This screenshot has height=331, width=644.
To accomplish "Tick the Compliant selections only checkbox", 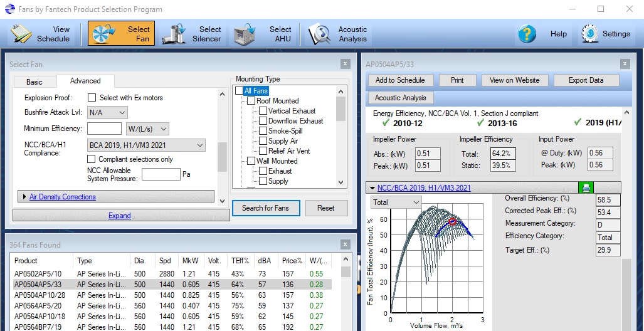I will click(92, 159).
